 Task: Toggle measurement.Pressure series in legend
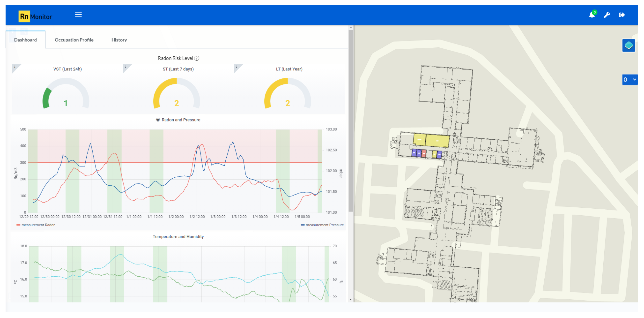(324, 225)
